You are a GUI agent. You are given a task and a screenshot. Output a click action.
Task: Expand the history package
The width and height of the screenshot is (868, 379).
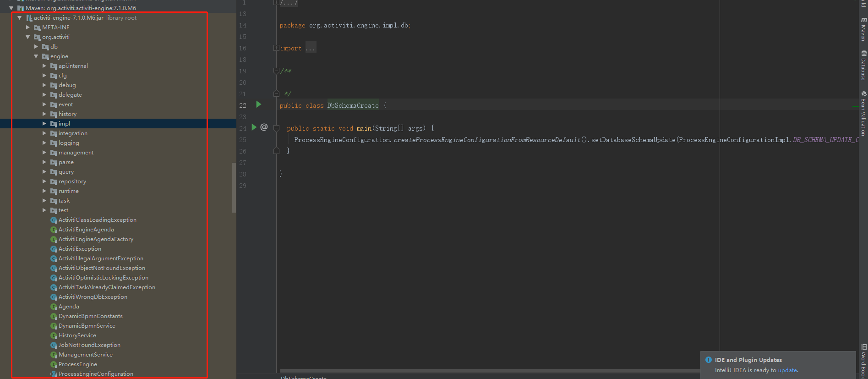pyautogui.click(x=44, y=114)
